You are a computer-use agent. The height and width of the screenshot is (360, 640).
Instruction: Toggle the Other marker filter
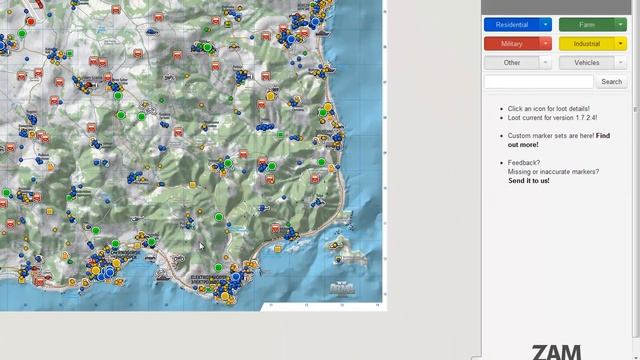[x=512, y=62]
